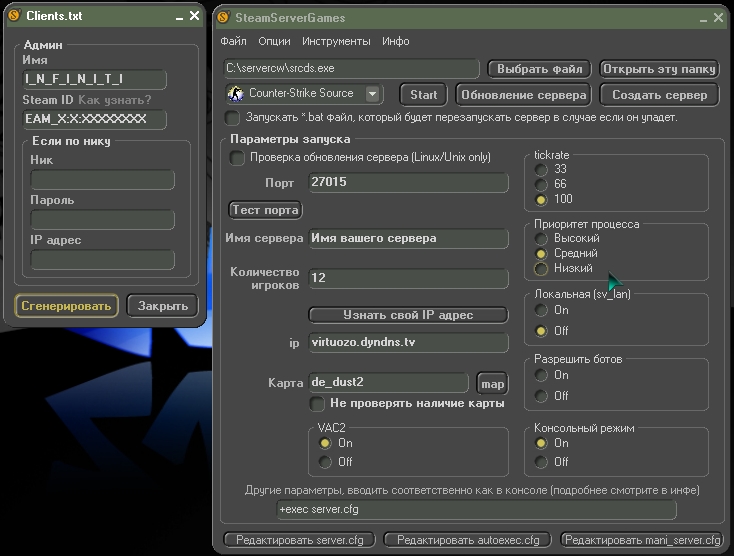This screenshot has height=556, width=734.
Task: Set Локальная (sv_lan) to On
Action: (x=541, y=310)
